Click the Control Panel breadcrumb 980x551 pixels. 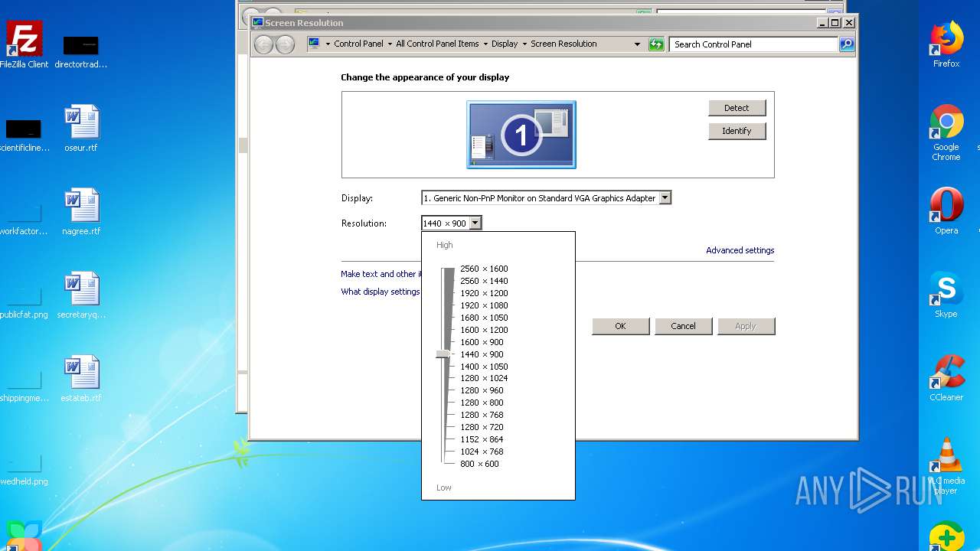coord(358,44)
